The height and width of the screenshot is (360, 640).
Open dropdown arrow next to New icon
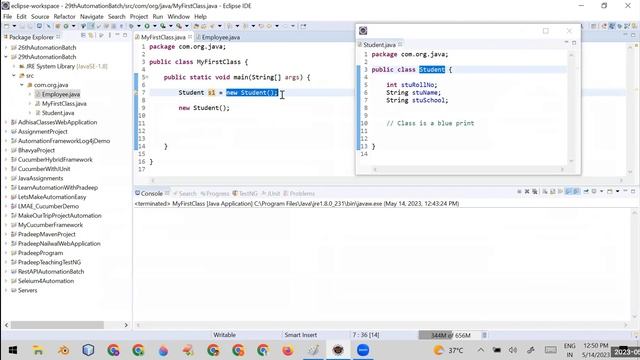tap(14, 26)
